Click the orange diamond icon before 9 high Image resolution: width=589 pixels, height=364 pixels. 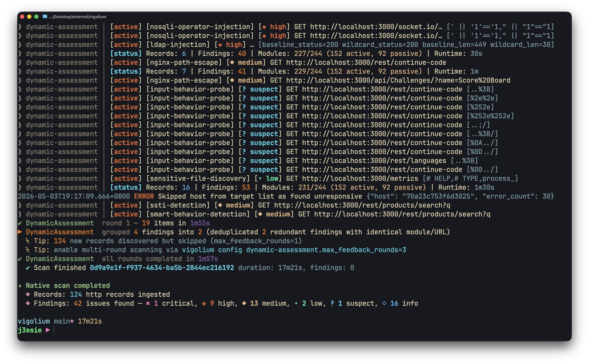click(204, 304)
